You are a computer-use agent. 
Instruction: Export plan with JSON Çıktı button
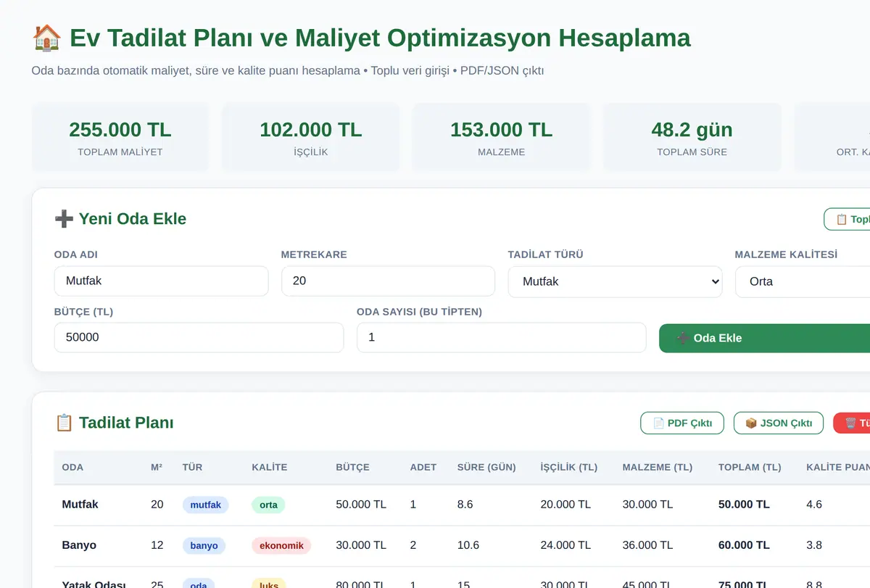[x=779, y=423]
